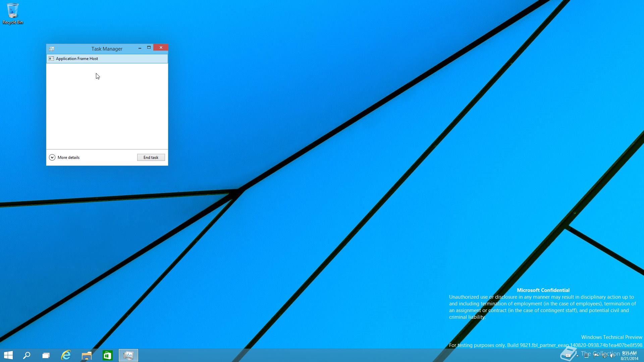The width and height of the screenshot is (644, 362).
Task: Open the Windows Store taskbar icon
Action: [107, 355]
